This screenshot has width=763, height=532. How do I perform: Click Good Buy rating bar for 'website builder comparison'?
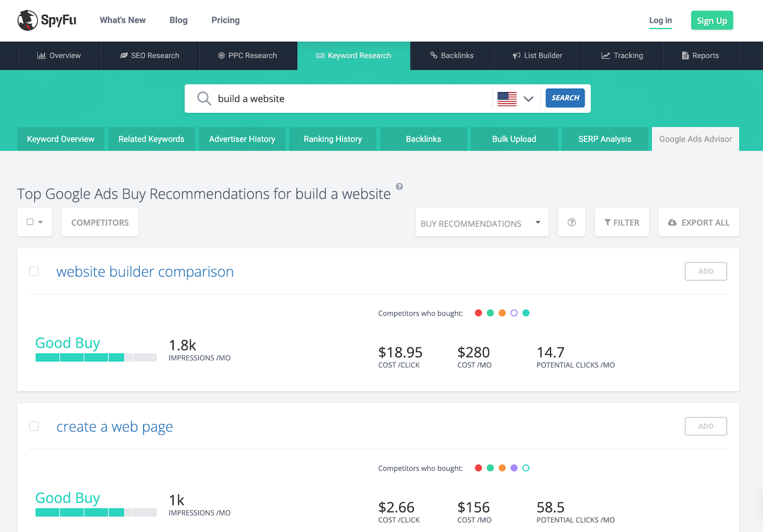96,358
